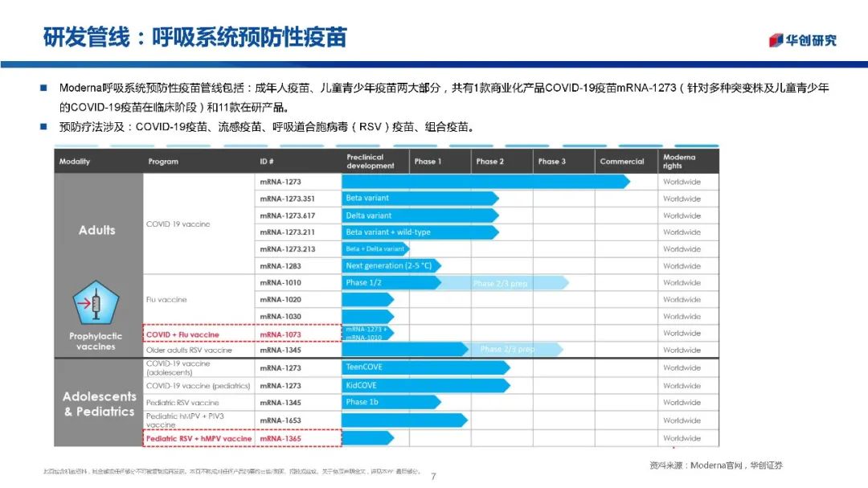The height and width of the screenshot is (488, 868).
Task: Select the Modality column header
Action: (x=75, y=162)
